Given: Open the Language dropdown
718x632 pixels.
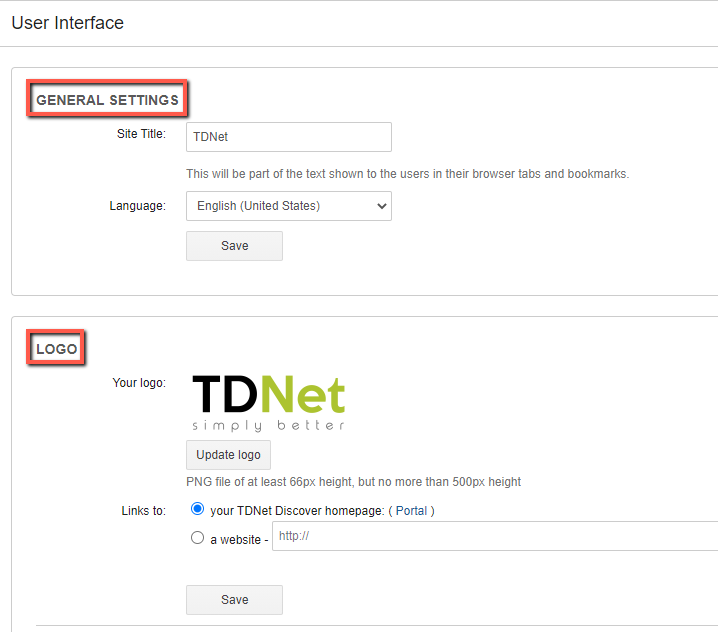Looking at the screenshot, I should (288, 206).
